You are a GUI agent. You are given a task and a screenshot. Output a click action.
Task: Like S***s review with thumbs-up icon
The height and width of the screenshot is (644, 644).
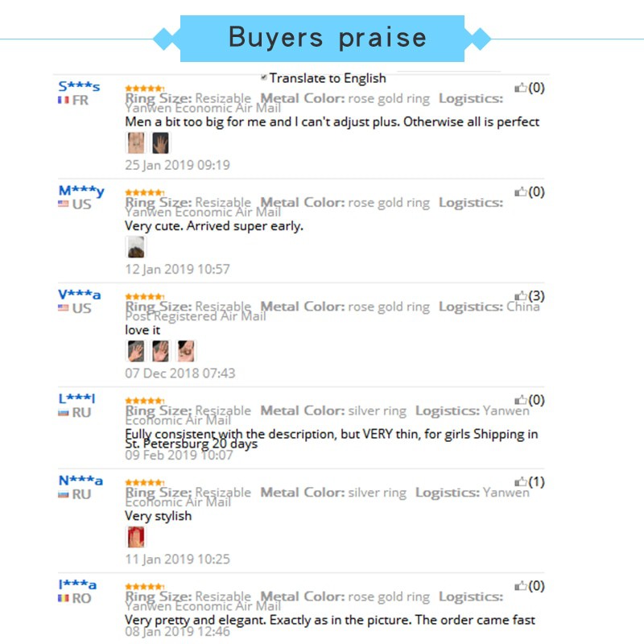(x=520, y=88)
